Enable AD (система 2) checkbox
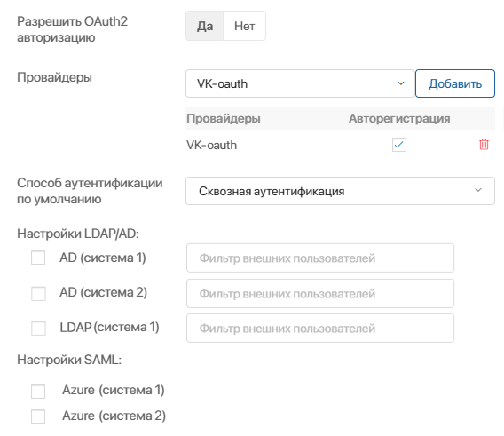Viewport: 504px width, 436px height. 38,293
